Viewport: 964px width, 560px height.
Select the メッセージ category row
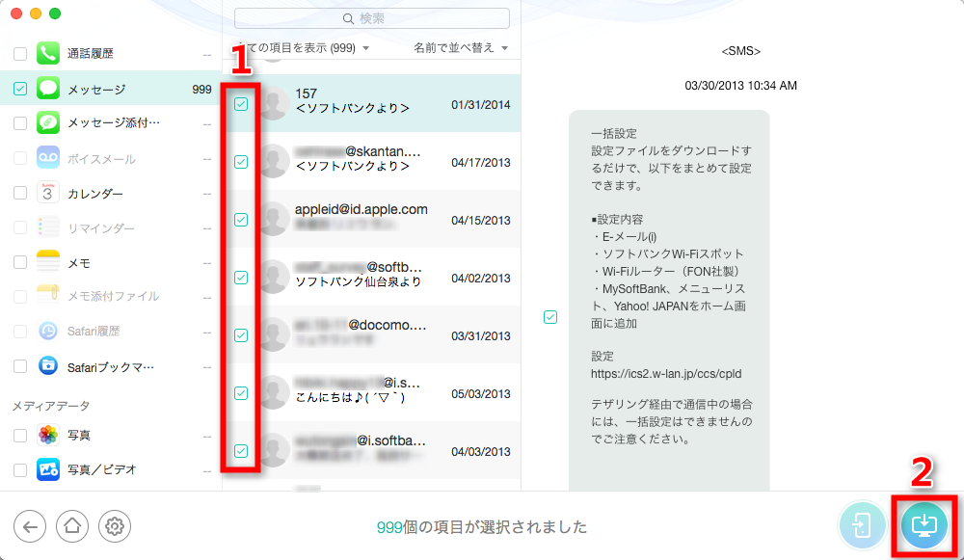[111, 89]
